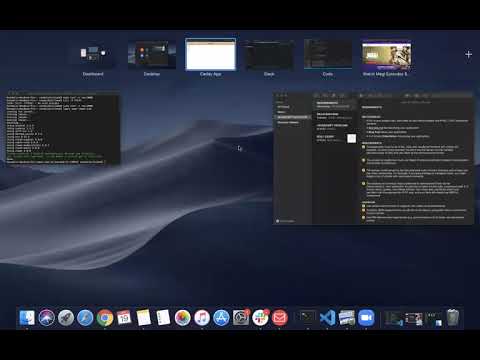Switch to the dark space after the white one
The width and height of the screenshot is (480, 360).
[x=269, y=54]
